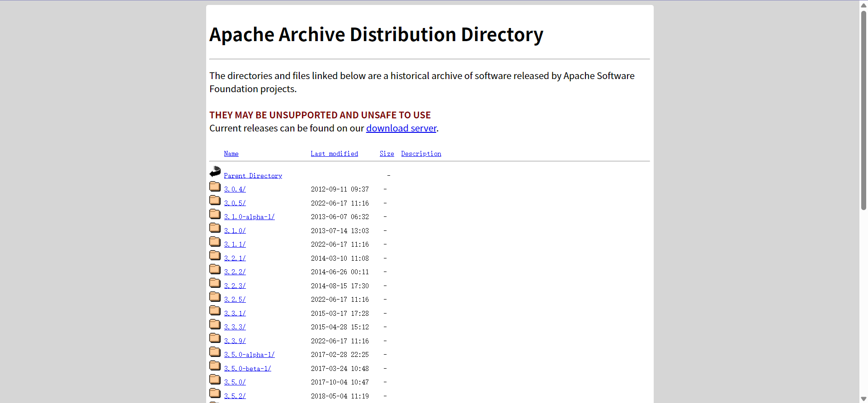
Task: Click the folder icon beside 3.1.1/
Action: click(x=215, y=242)
